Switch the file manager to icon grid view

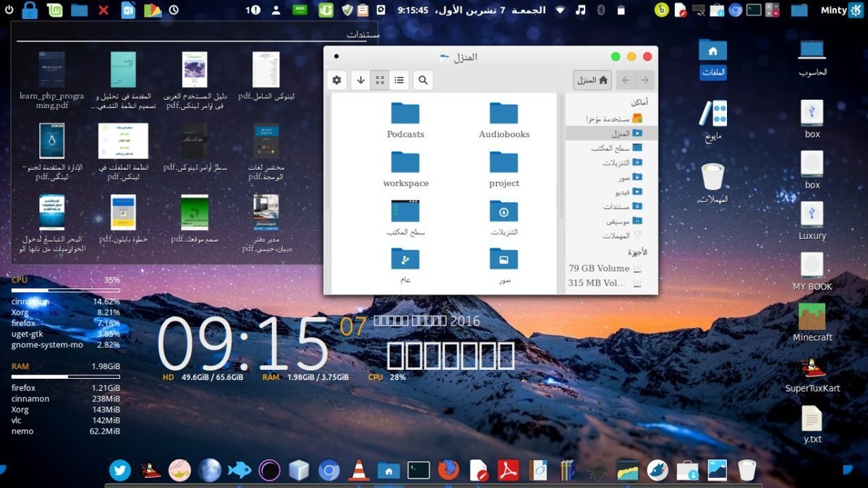pos(380,80)
